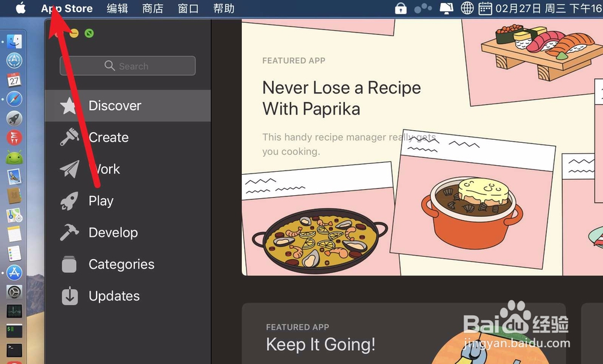Click the App Store icon in Dock
The width and height of the screenshot is (603, 364).
[14, 272]
